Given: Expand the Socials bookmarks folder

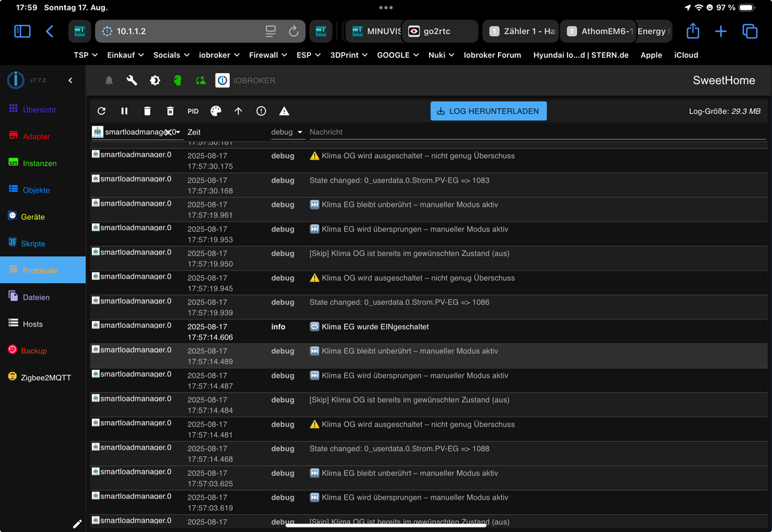Looking at the screenshot, I should click(171, 55).
